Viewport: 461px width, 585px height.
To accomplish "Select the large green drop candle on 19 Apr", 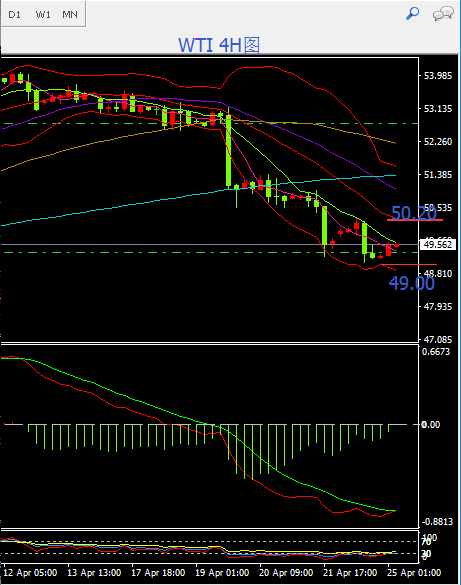I will [x=228, y=151].
